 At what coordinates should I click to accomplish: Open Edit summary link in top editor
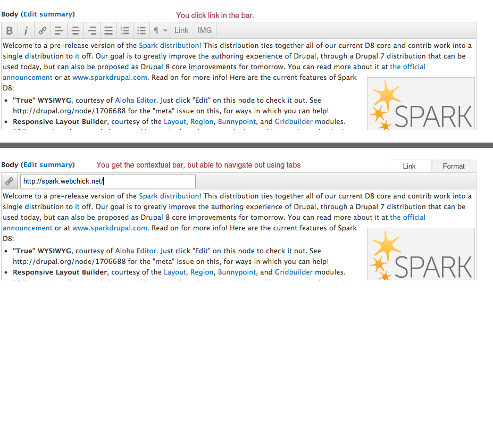(48, 14)
